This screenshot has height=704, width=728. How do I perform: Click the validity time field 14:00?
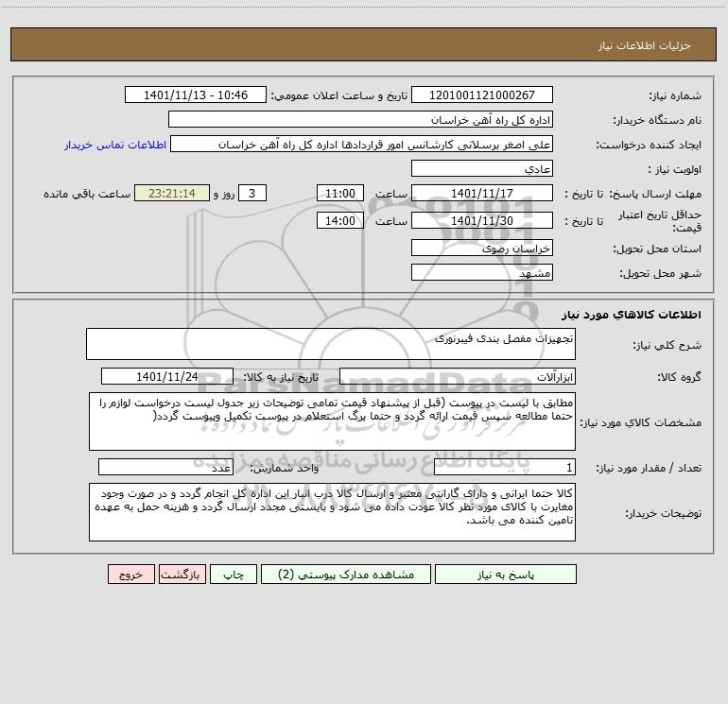[339, 220]
